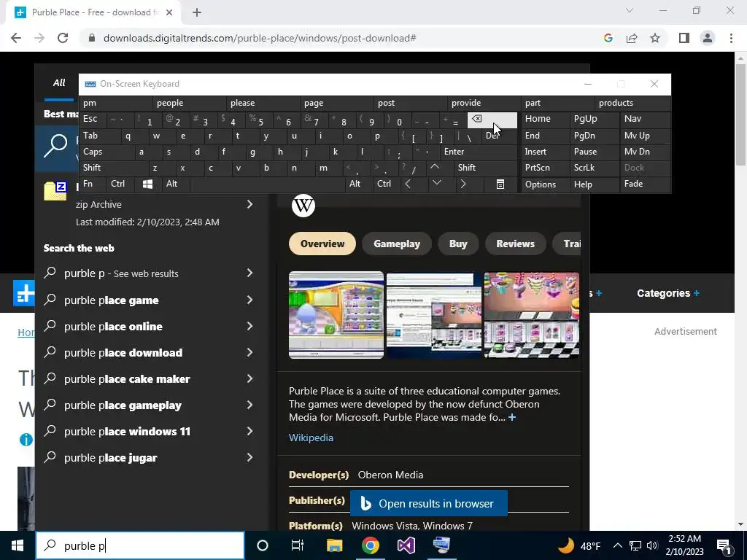Screen dimensions: 747x560
Task: Open first Purble Place screenshot thumbnail
Action: point(336,315)
